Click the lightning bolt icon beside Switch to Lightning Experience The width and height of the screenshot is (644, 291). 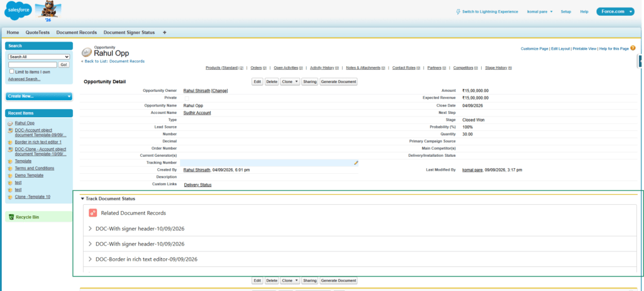pyautogui.click(x=458, y=11)
